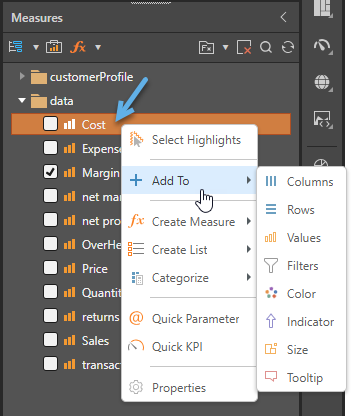Tick the Price measure checkbox
Image resolution: width=362 pixels, height=416 pixels.
pos(50,268)
